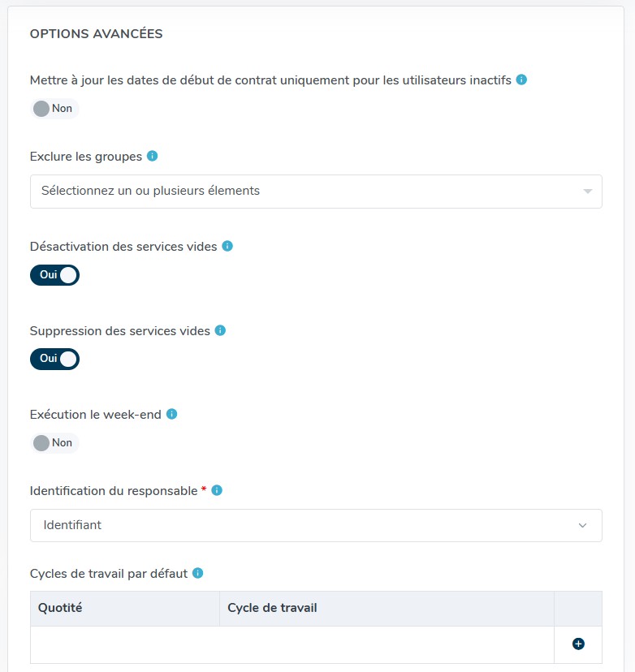635x672 pixels.
Task: Click info icon next to Exclure les groupes
Action: [x=153, y=156]
